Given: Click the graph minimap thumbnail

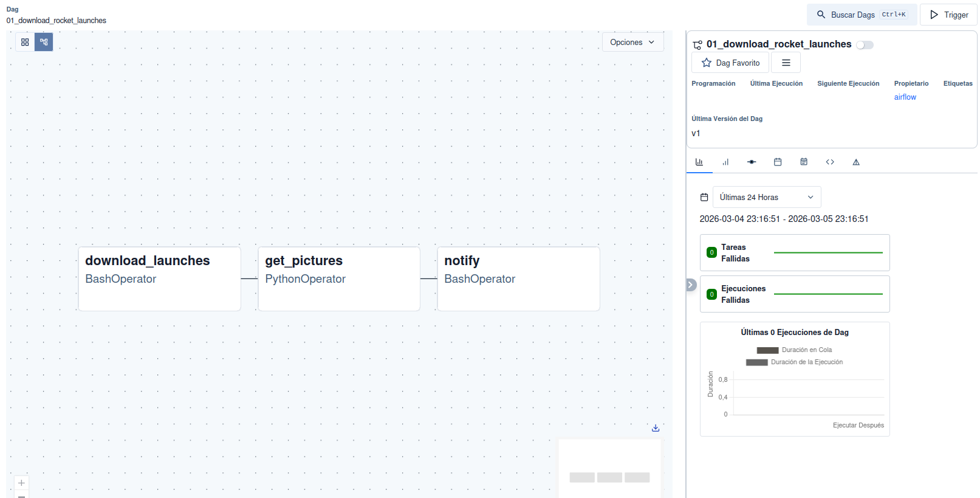Looking at the screenshot, I should tap(609, 468).
